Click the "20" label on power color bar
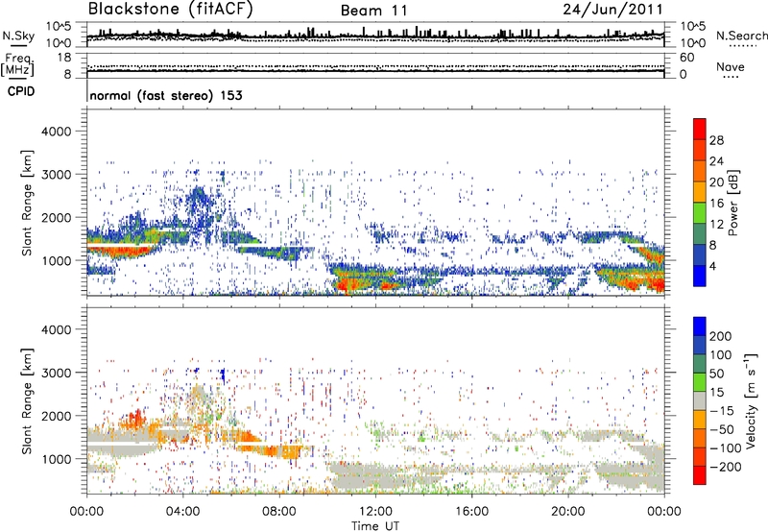 click(x=716, y=182)
